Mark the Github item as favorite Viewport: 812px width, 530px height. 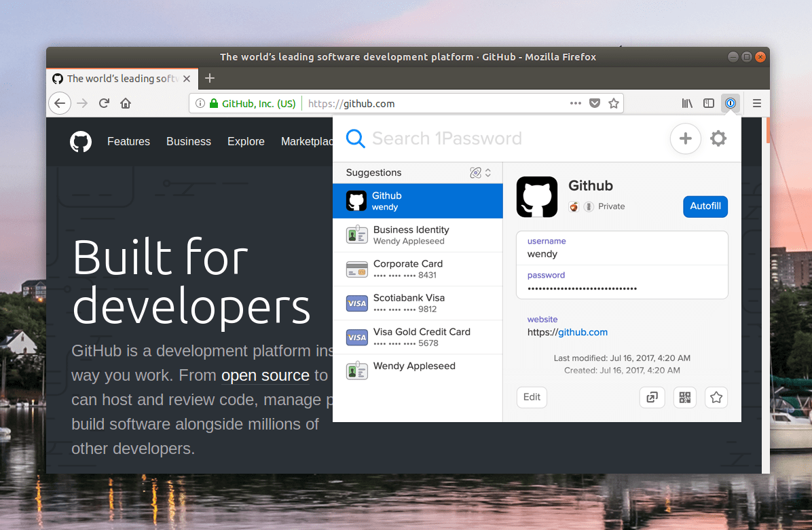click(x=716, y=397)
